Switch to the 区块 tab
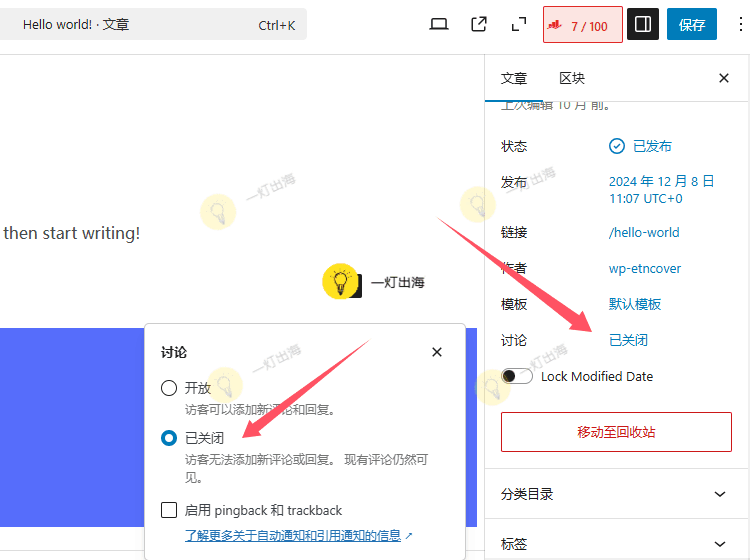750x560 pixels. (x=571, y=78)
